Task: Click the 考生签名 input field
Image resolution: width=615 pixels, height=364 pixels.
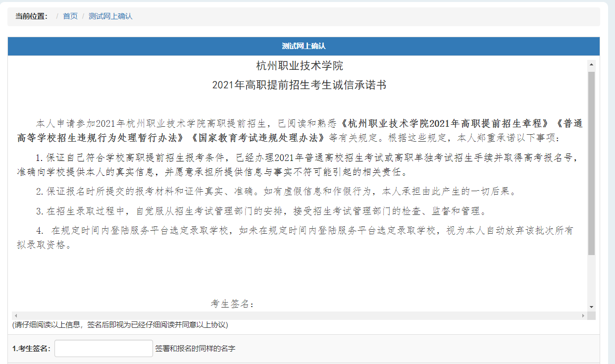Action: click(x=103, y=348)
